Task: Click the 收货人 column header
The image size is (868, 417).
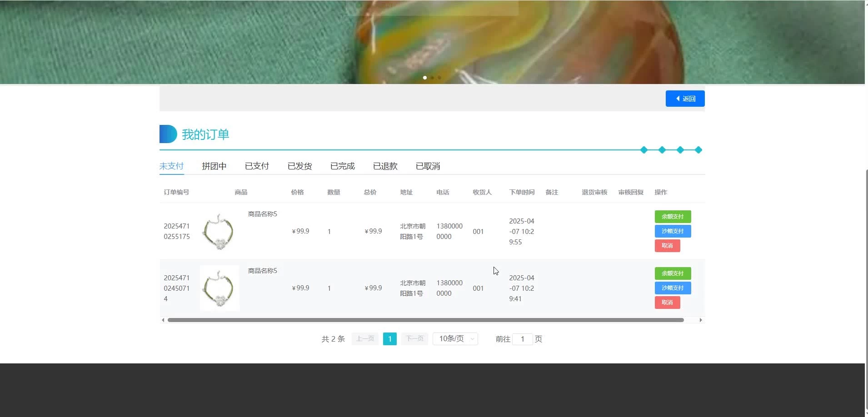Action: 482,192
